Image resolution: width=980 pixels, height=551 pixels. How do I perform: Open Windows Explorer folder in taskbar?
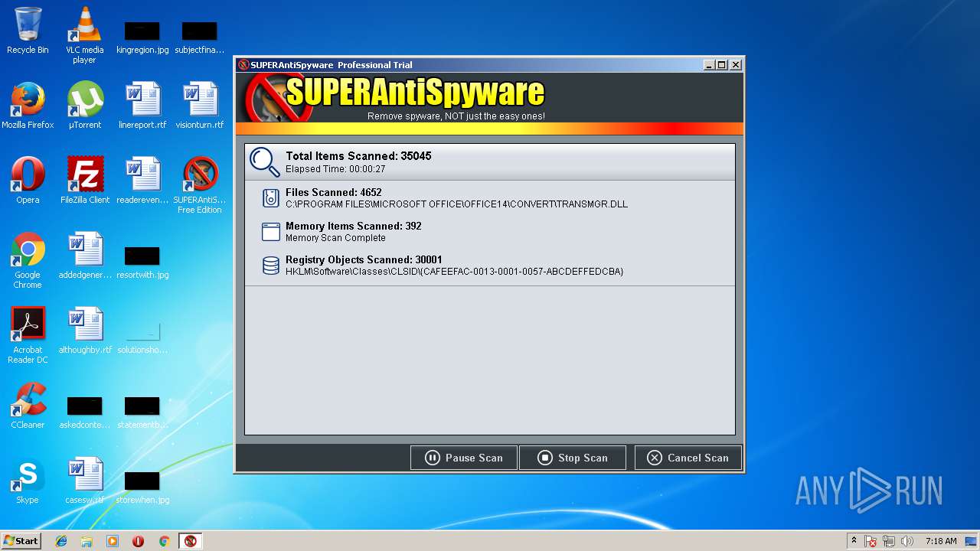coord(87,541)
